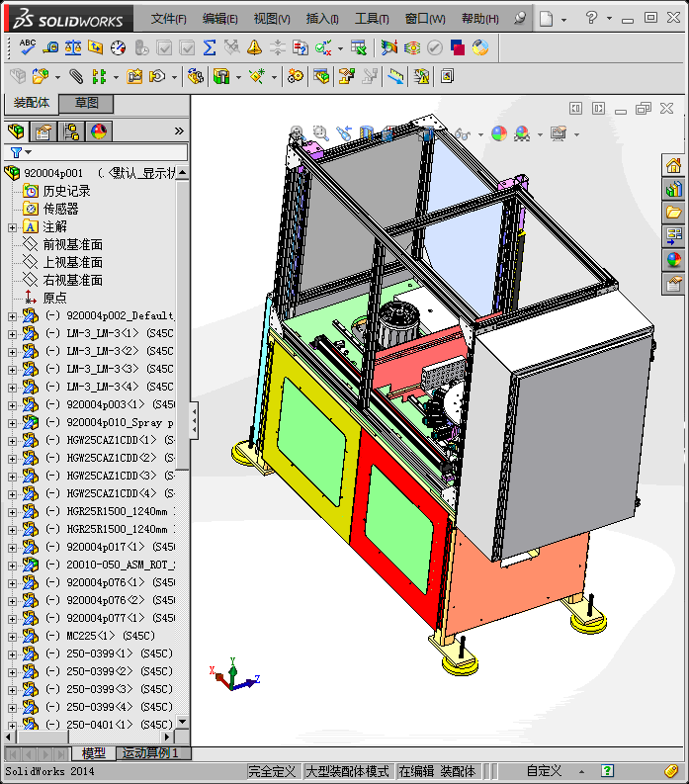This screenshot has height=784, width=689.
Task: Click status bar help question icon
Action: [x=607, y=771]
